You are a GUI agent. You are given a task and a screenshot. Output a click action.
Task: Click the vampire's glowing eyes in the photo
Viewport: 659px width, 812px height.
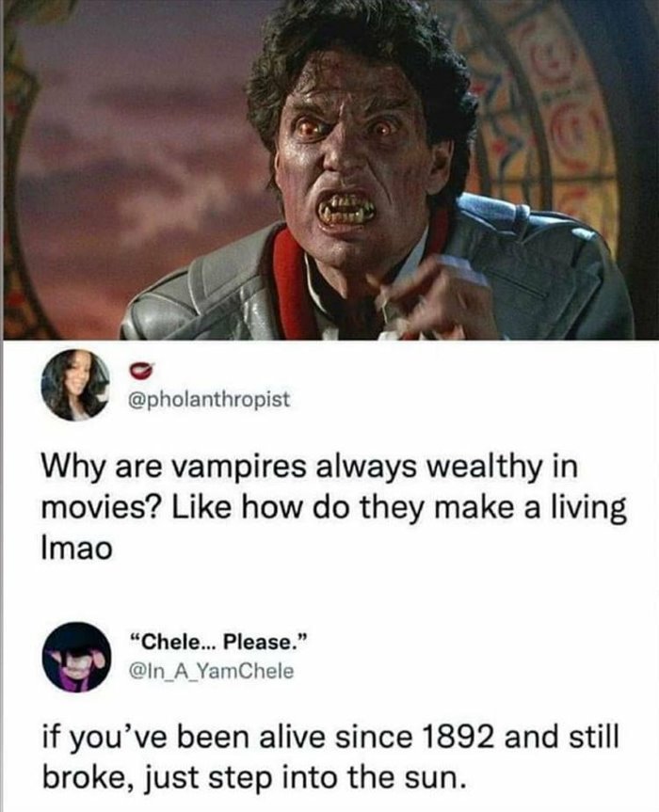click(347, 128)
